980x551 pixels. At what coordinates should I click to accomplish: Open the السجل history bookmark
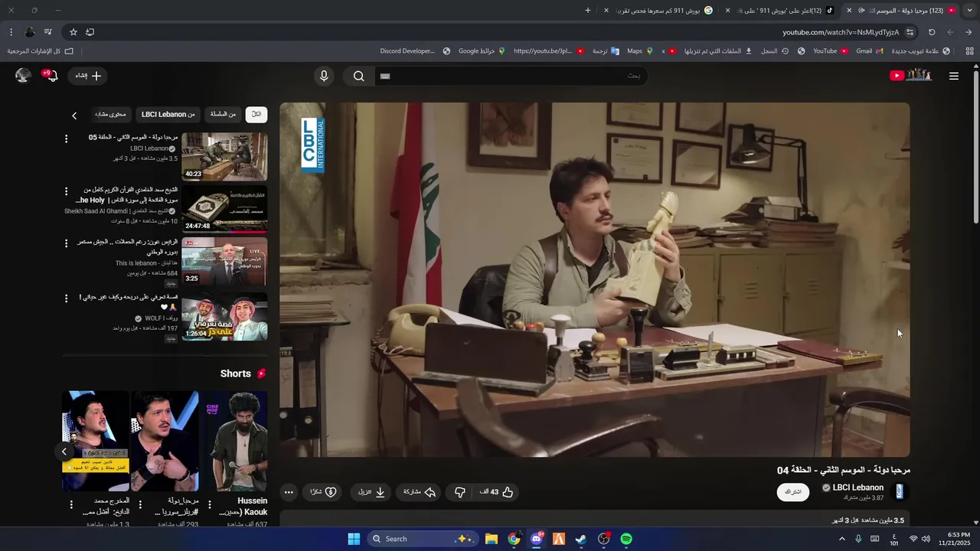coord(775,51)
